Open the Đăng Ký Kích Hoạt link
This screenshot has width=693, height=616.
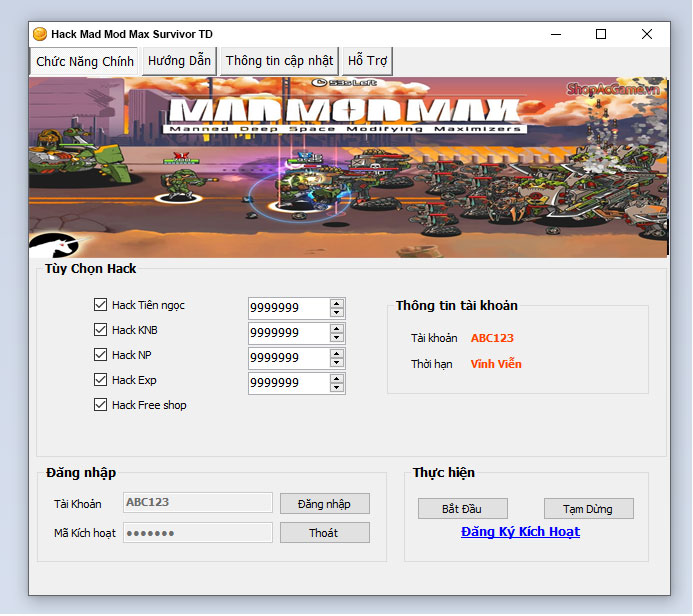(x=520, y=532)
